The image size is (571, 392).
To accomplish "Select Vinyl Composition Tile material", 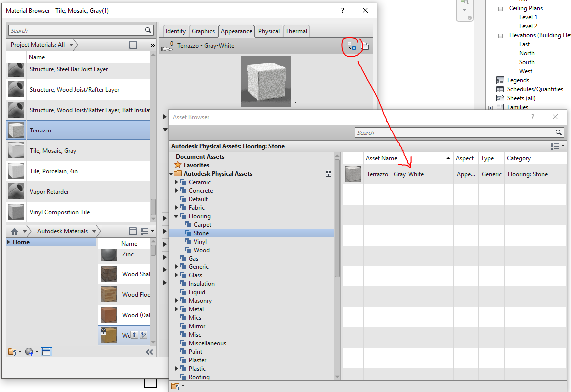I will pyautogui.click(x=78, y=212).
